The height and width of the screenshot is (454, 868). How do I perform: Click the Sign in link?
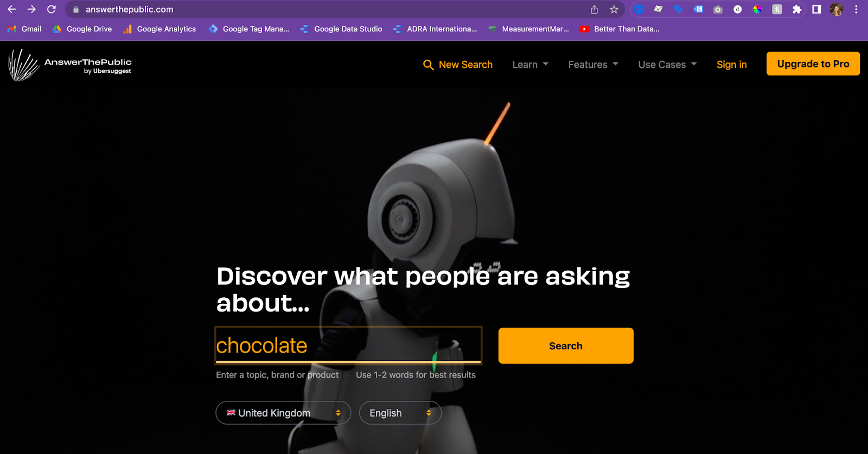click(x=731, y=65)
